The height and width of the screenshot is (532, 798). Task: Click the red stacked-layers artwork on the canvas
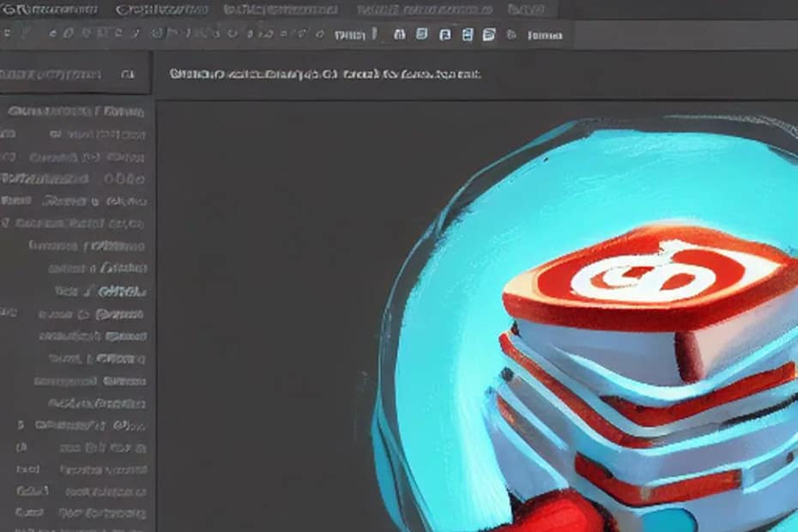(x=644, y=377)
